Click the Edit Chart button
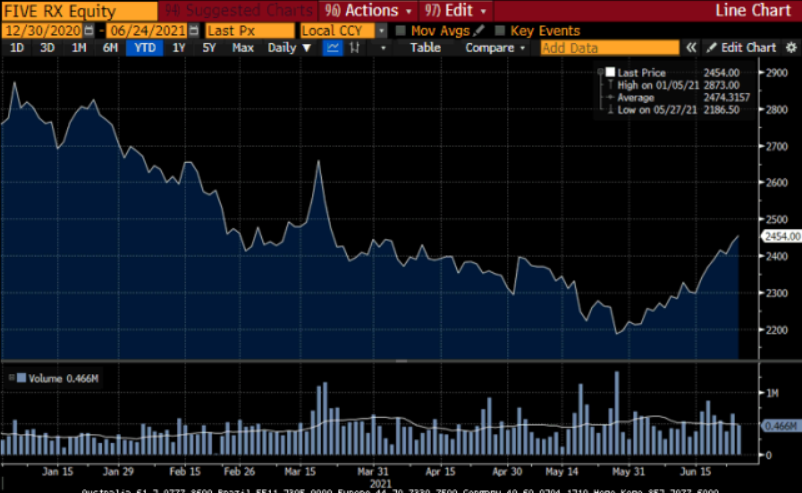 [741, 48]
